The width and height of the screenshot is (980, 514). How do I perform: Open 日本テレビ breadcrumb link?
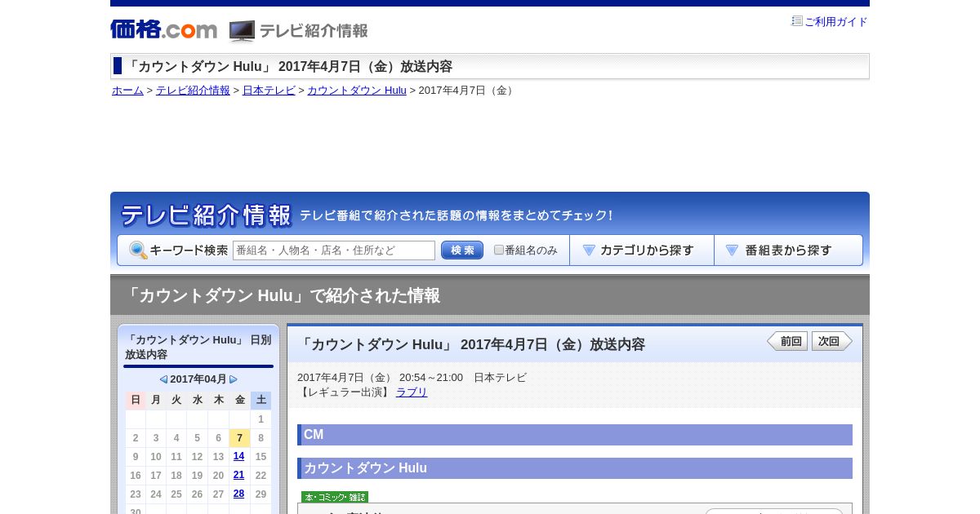tap(269, 91)
